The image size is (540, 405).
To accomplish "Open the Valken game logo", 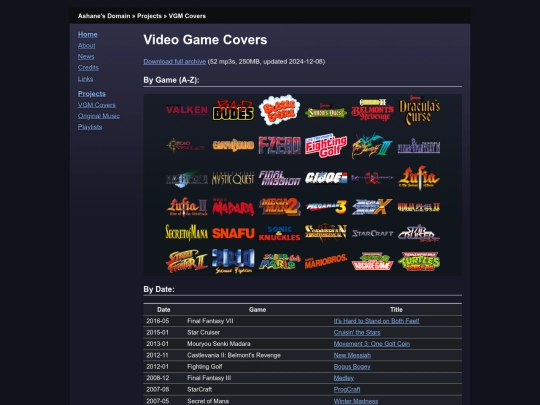I will point(187,110).
